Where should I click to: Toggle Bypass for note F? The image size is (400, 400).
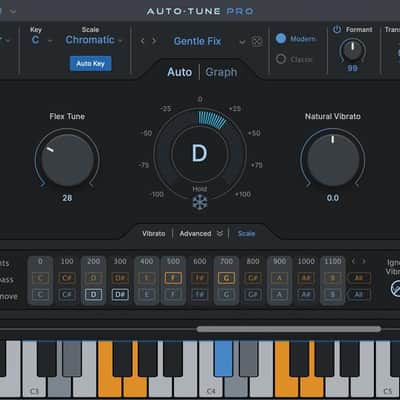point(173,278)
